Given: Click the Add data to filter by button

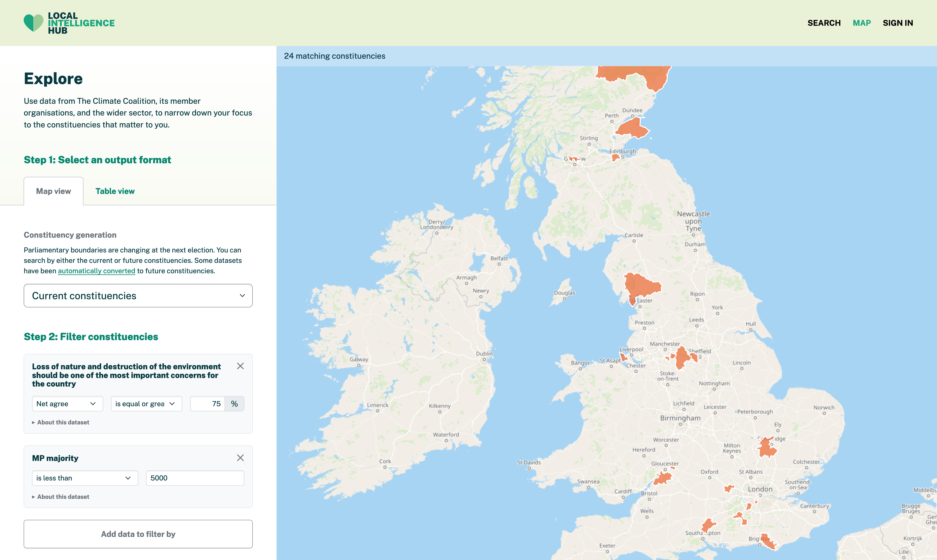Looking at the screenshot, I should [138, 534].
